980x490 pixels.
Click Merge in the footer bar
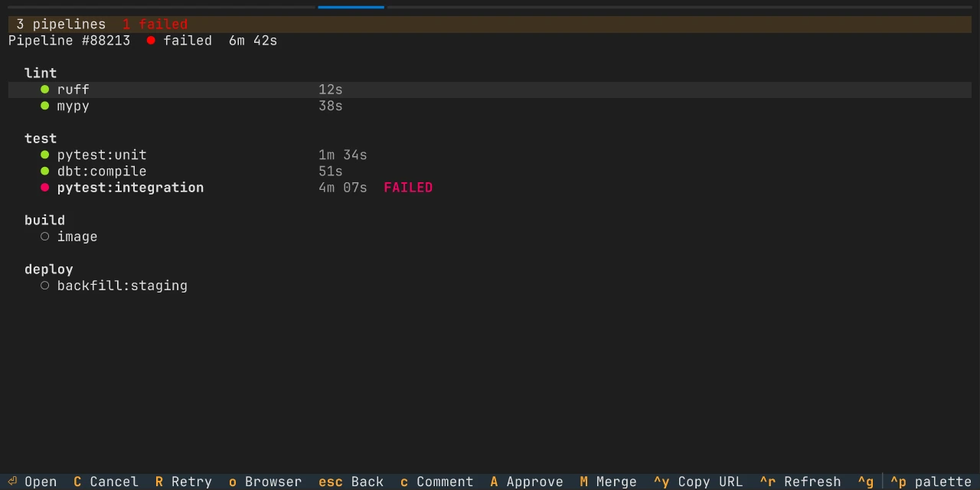609,482
